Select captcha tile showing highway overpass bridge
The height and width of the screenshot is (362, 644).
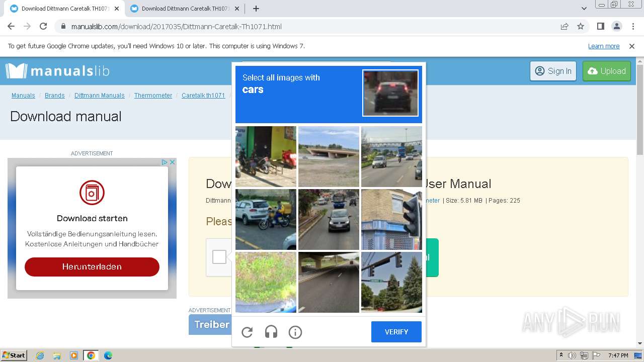pyautogui.click(x=329, y=156)
